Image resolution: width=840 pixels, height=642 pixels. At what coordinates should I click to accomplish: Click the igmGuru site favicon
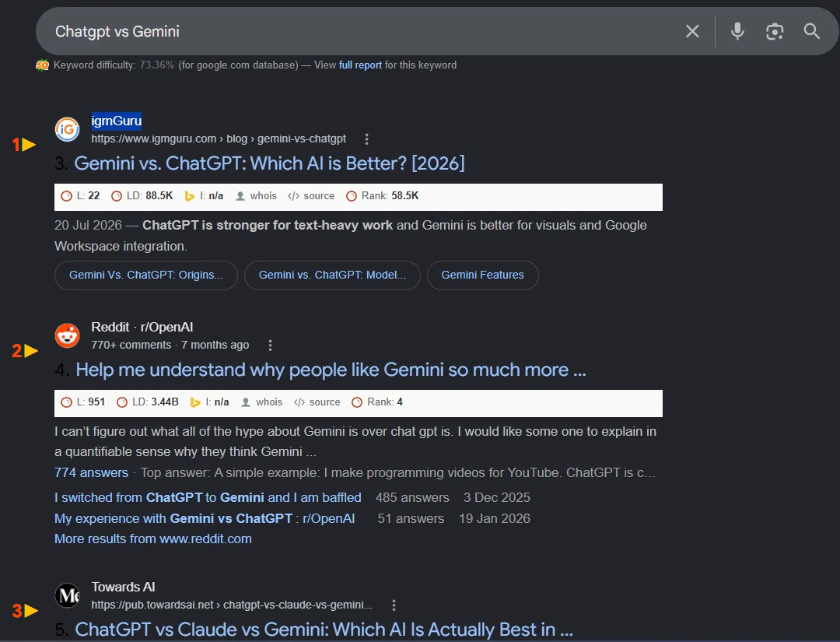[68, 129]
